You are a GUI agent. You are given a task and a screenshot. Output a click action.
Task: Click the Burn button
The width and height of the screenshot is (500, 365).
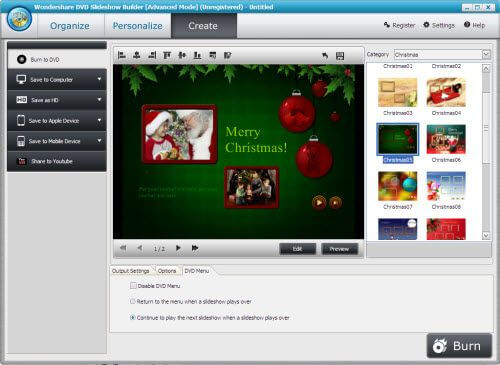[459, 346]
